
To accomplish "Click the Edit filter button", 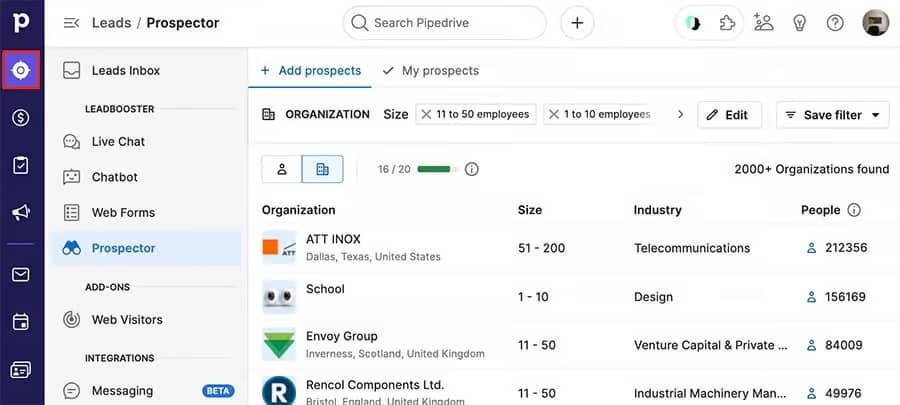I will (x=728, y=115).
